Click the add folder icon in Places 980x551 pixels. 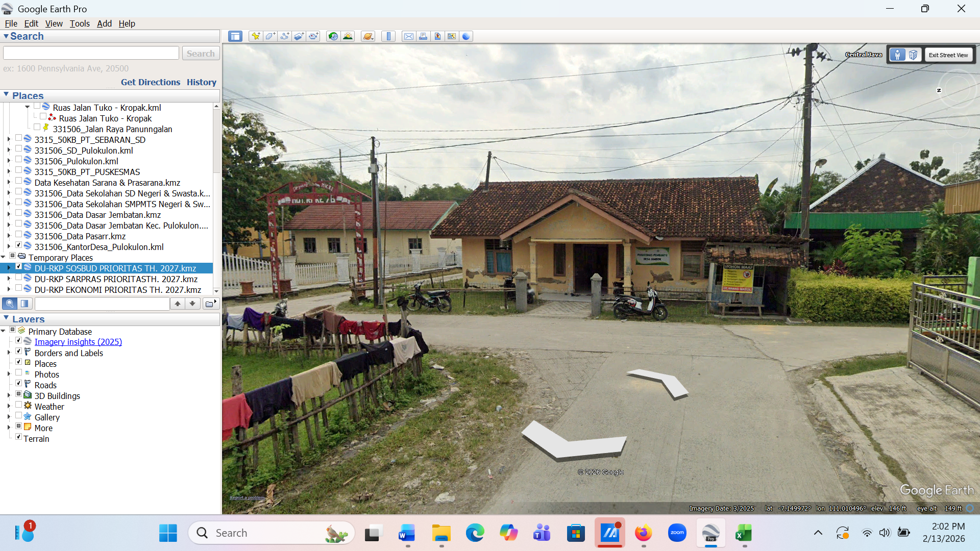coord(210,304)
